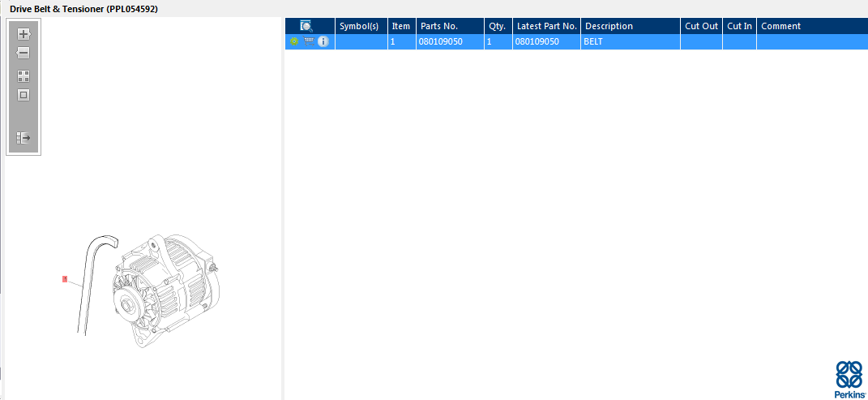This screenshot has height=400, width=868.
Task: Click the red item marker on diagram
Action: [x=65, y=279]
